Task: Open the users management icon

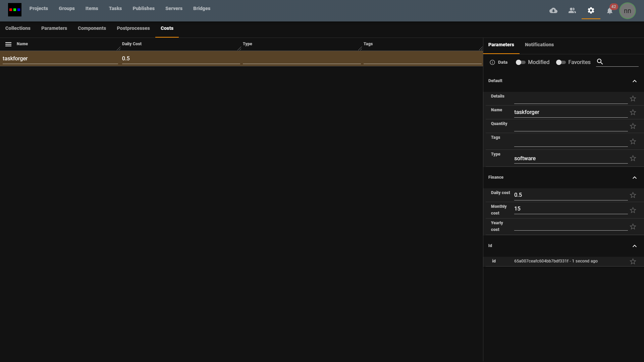Action: [x=572, y=11]
